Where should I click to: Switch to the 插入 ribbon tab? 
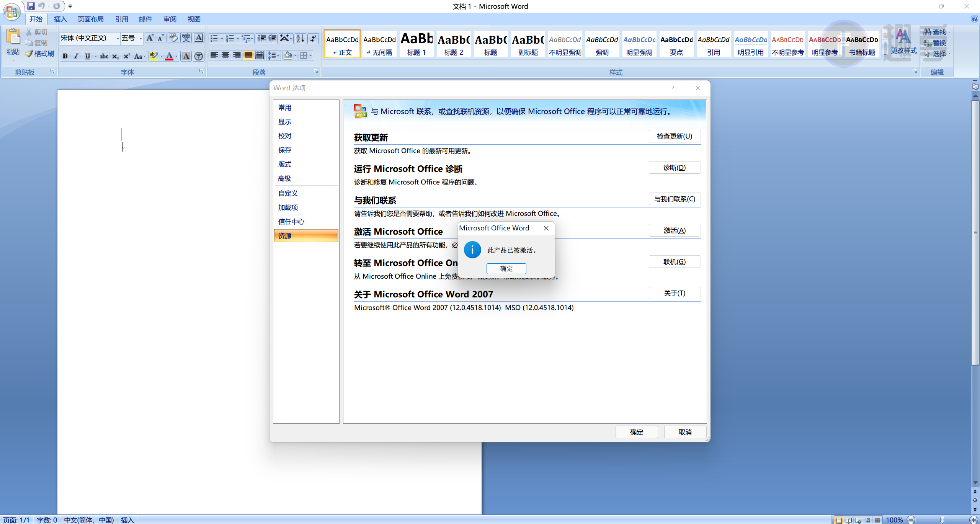[x=60, y=19]
